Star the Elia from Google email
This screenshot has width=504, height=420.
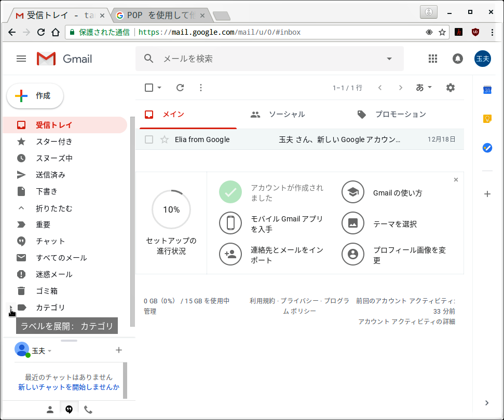coord(165,139)
